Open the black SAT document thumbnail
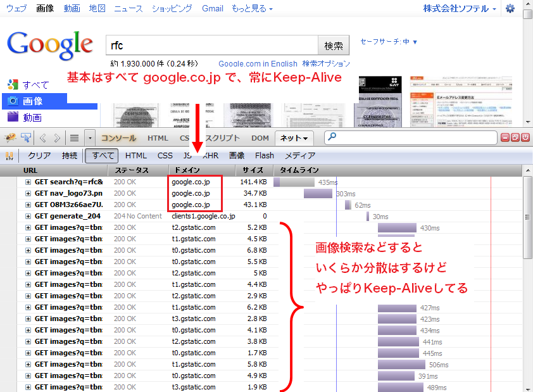 pyautogui.click(x=380, y=102)
